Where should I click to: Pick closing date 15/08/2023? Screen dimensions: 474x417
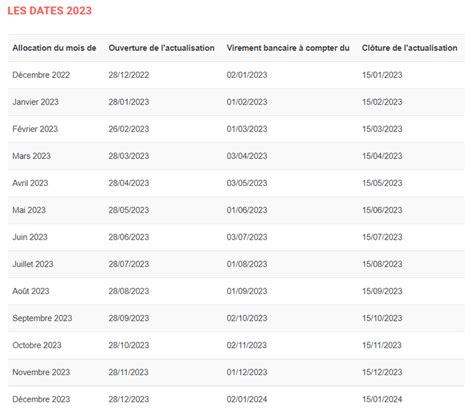[382, 264]
